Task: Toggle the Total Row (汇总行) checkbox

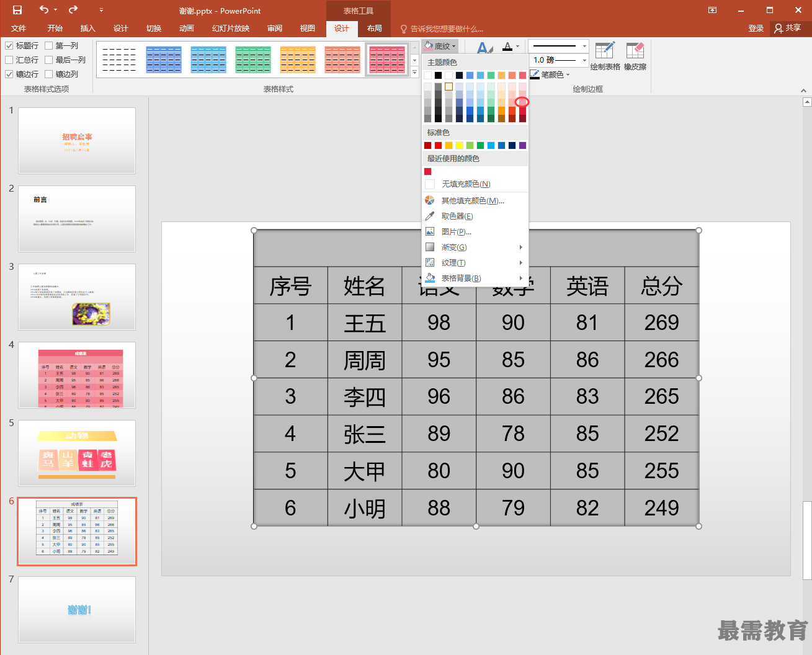Action: (x=9, y=60)
